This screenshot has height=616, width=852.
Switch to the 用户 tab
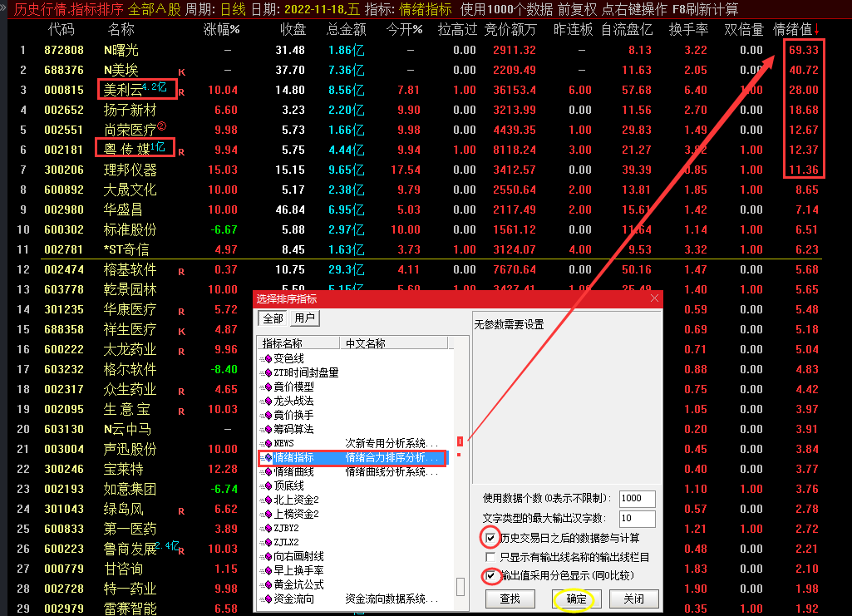[x=304, y=318]
